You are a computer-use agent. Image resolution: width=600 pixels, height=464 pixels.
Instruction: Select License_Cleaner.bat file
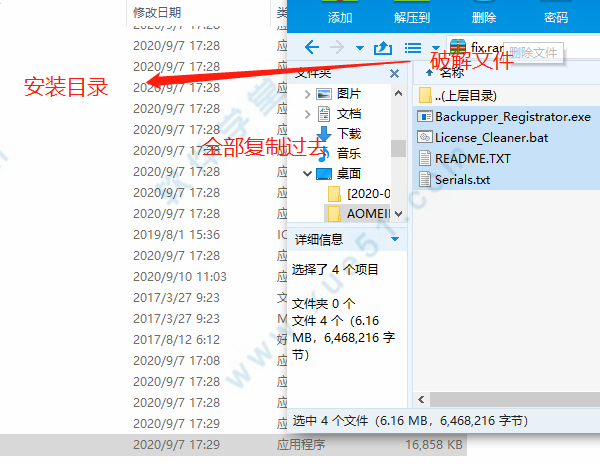point(507,137)
